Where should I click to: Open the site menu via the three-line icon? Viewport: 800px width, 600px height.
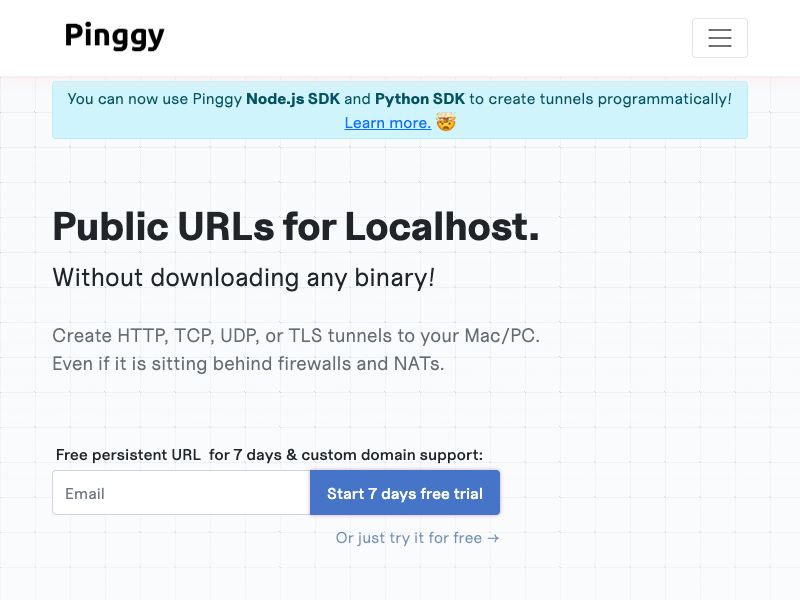[720, 38]
